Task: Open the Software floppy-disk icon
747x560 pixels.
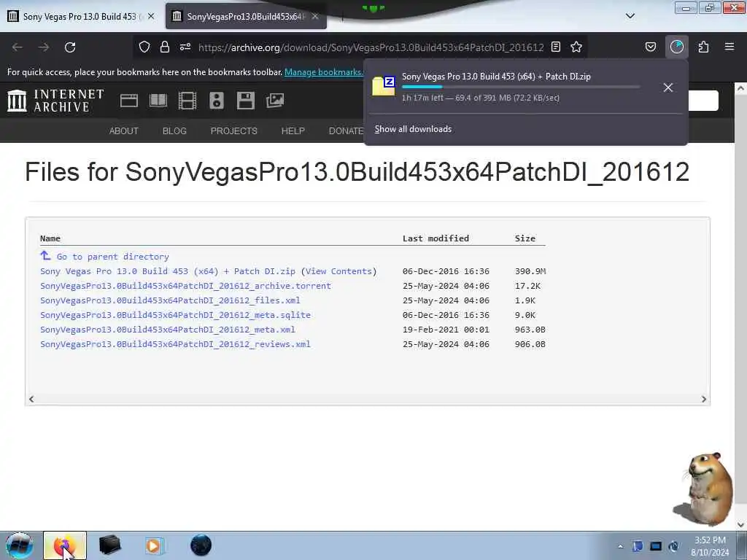Action: tap(245, 101)
